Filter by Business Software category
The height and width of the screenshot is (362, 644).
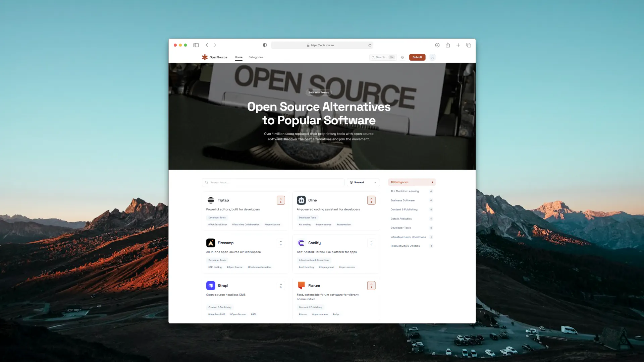[412, 200]
